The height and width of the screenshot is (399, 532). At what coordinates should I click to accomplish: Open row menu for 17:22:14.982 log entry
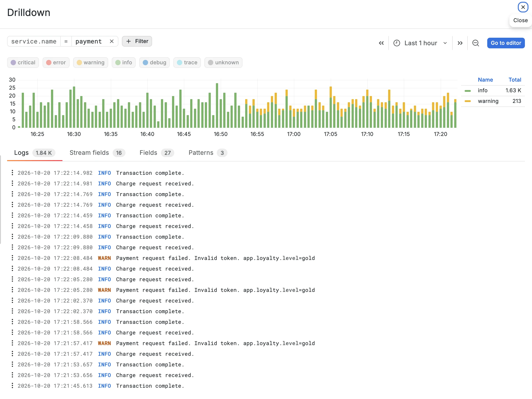point(12,173)
